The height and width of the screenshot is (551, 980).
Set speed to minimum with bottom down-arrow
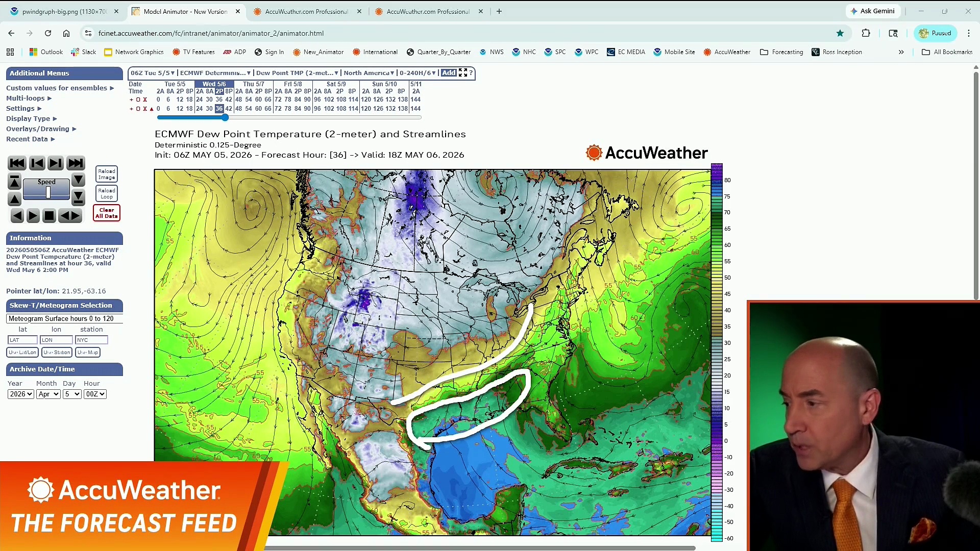(x=78, y=197)
